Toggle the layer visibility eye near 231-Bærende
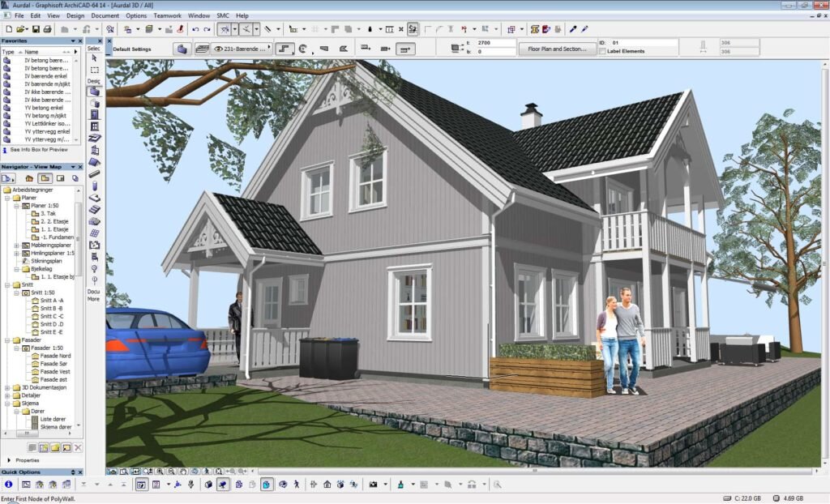The width and height of the screenshot is (830, 504). (x=219, y=47)
